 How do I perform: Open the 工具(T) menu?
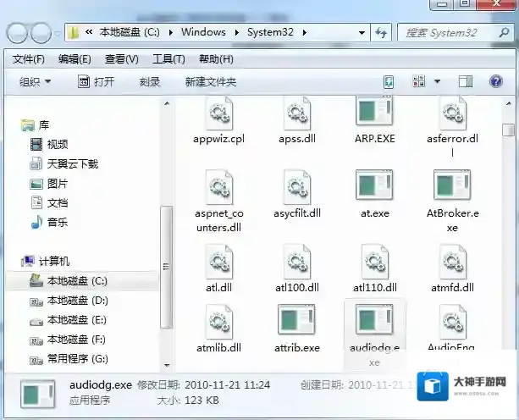point(168,59)
